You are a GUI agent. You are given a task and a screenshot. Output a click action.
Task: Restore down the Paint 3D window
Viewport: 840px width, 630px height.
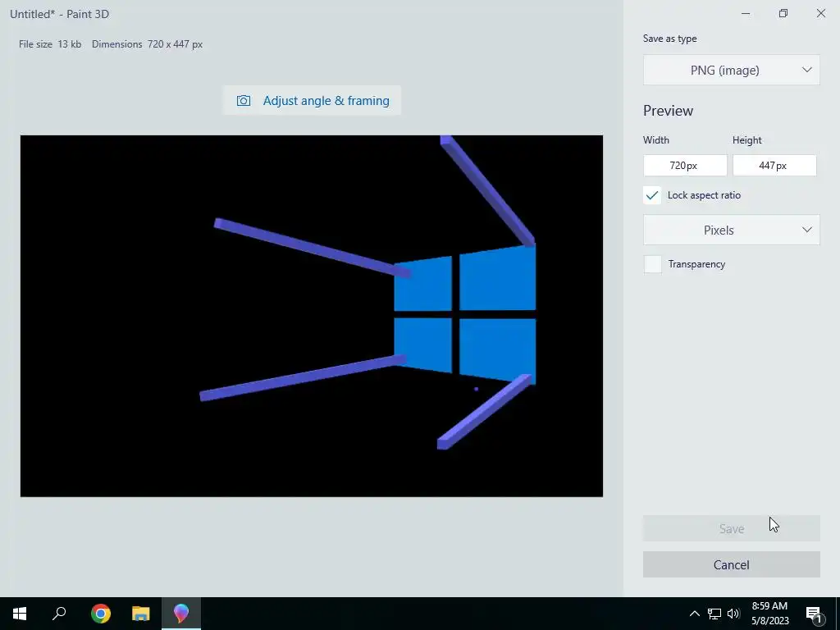(x=783, y=13)
